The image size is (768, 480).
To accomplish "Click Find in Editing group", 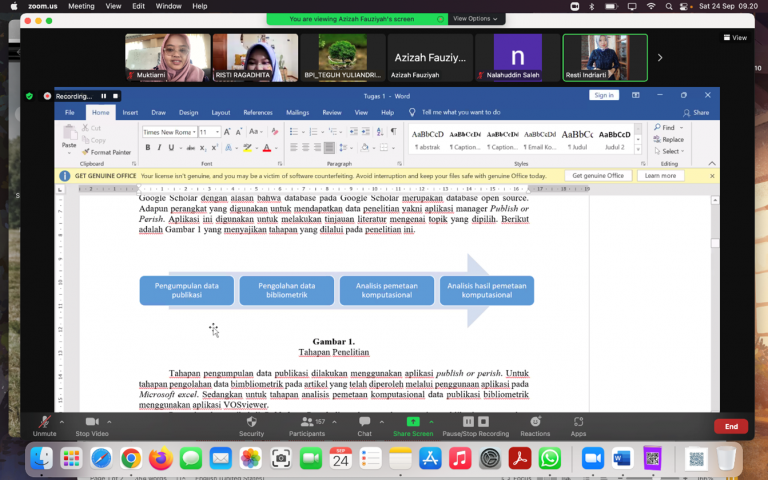I will [x=668, y=127].
